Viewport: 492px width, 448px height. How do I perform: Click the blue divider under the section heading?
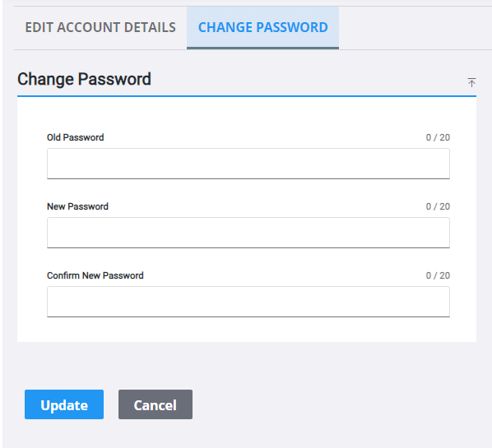[x=247, y=96]
